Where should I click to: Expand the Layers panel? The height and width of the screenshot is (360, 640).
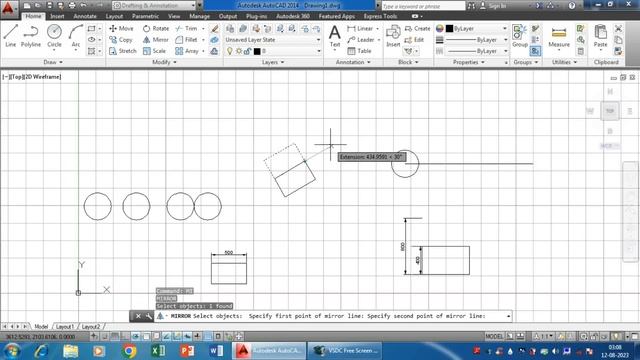(x=273, y=62)
